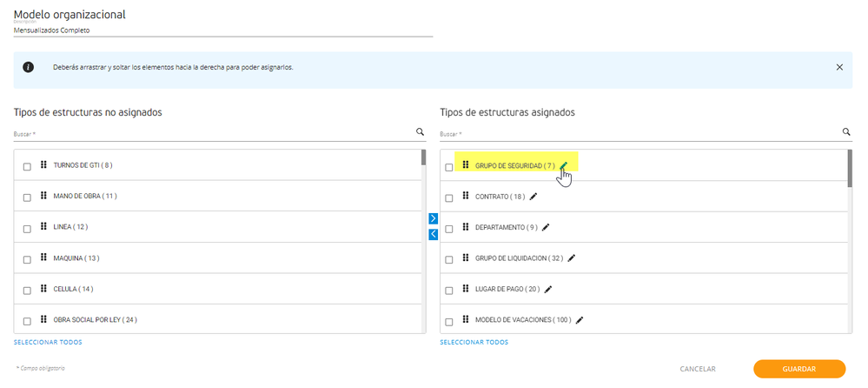This screenshot has width=868, height=388.
Task: Click edit pencil beside LUGAR DE PAGO
Action: [548, 289]
